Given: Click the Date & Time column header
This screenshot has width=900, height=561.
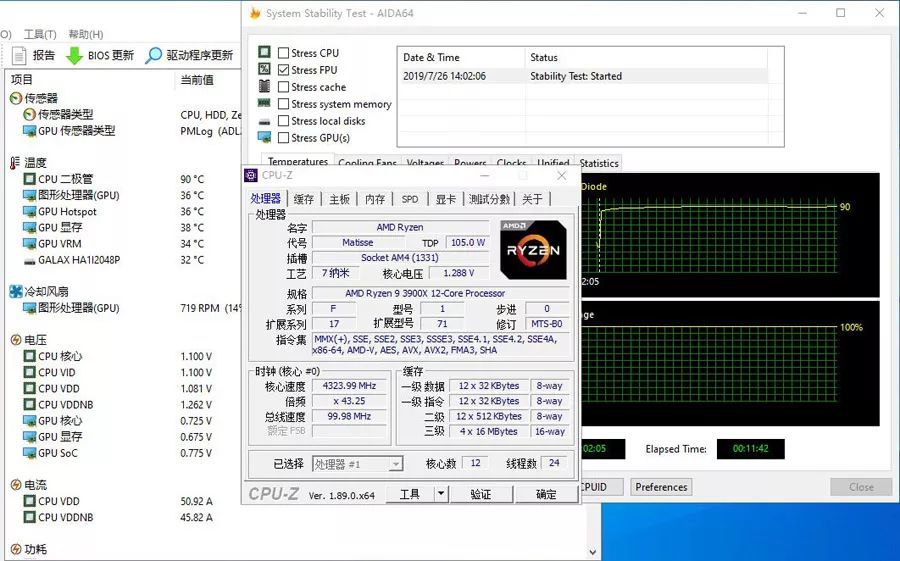Looking at the screenshot, I should [x=431, y=57].
